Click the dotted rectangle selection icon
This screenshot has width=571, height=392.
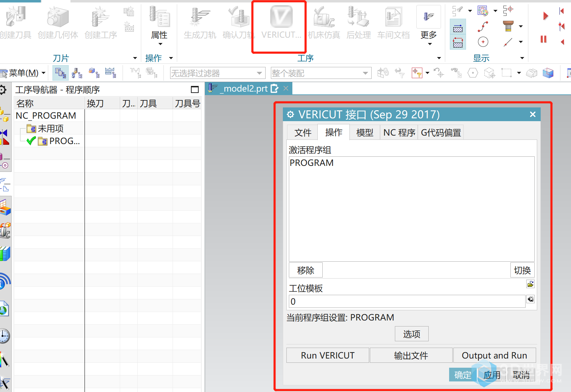(507, 73)
